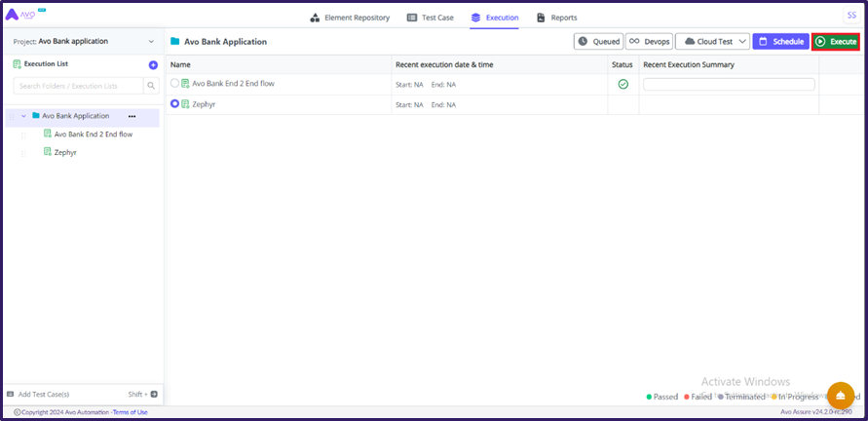Click the drag handle beside Zephyr in sidebar
The image size is (868, 421).
(x=23, y=153)
